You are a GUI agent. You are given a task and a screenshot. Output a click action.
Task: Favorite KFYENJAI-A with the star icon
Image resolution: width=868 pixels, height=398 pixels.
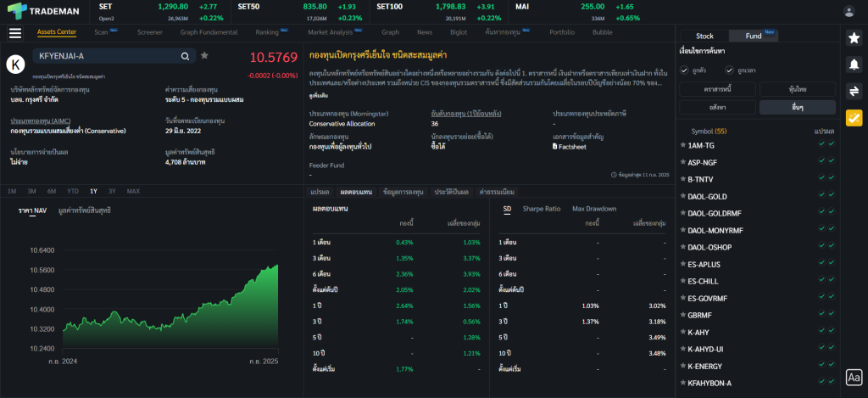pos(204,56)
